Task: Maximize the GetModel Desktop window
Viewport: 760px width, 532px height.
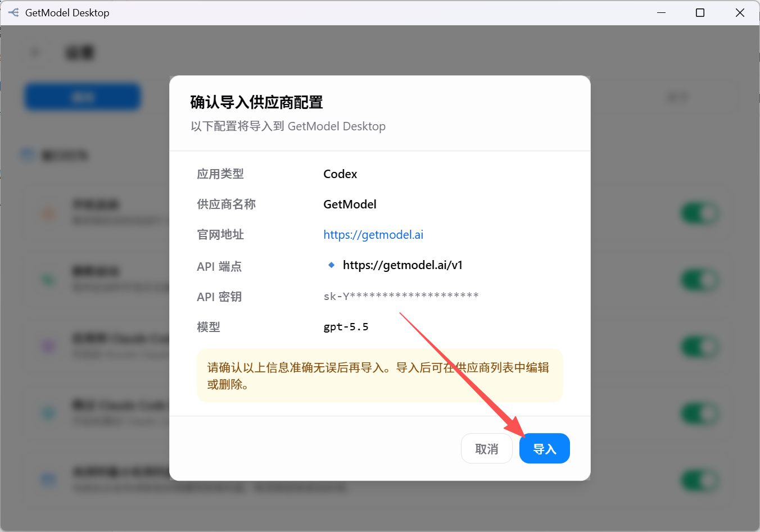Action: point(700,12)
